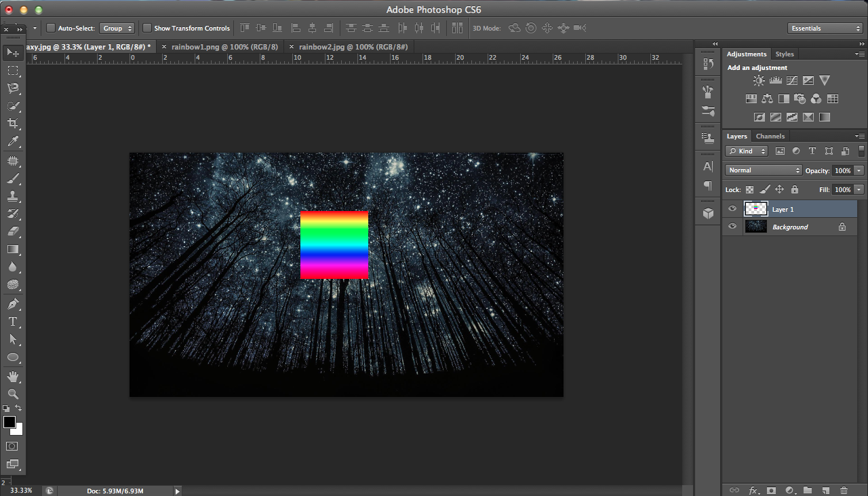Select the Blur tool
The image size is (868, 496).
coord(13,267)
